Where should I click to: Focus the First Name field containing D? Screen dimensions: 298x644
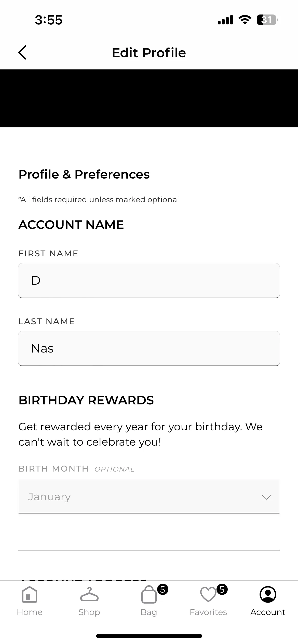click(x=149, y=281)
